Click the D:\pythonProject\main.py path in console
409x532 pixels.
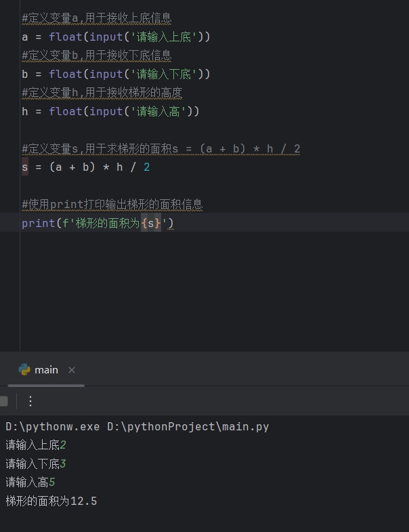pos(188,427)
